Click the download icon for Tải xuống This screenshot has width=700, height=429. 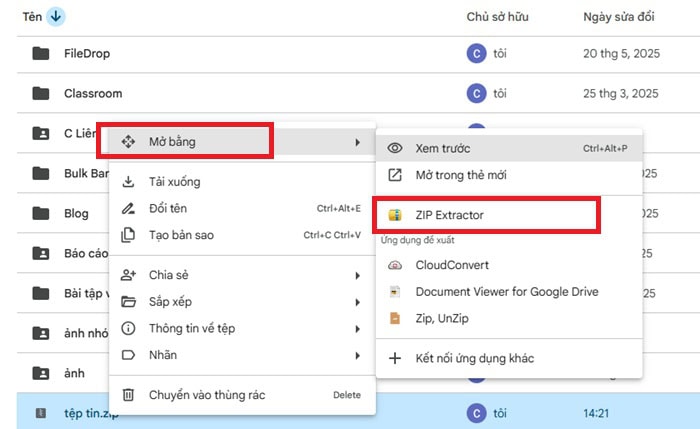click(x=128, y=182)
